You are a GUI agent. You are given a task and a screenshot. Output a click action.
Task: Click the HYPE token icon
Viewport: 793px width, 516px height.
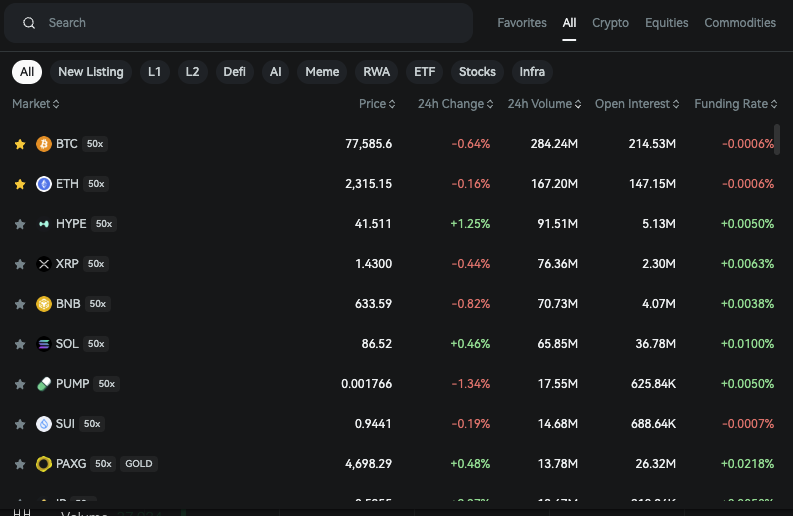coord(44,224)
